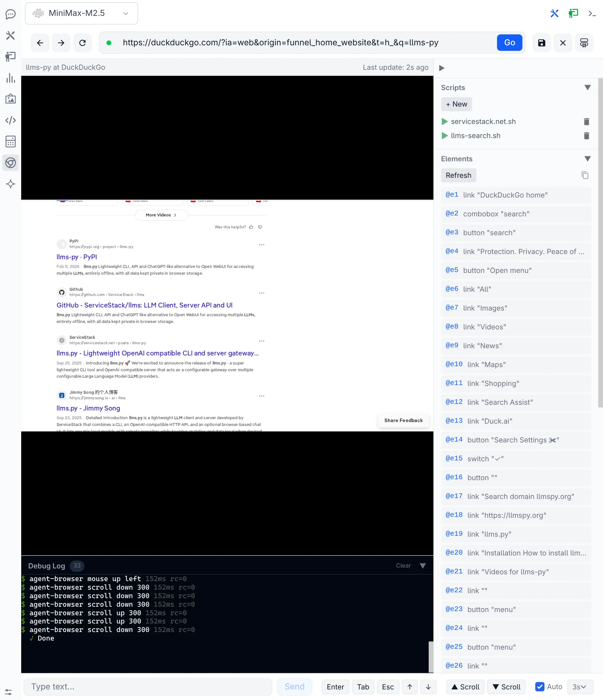The image size is (603, 700).
Task: Click the Go button to load the URL
Action: (509, 42)
